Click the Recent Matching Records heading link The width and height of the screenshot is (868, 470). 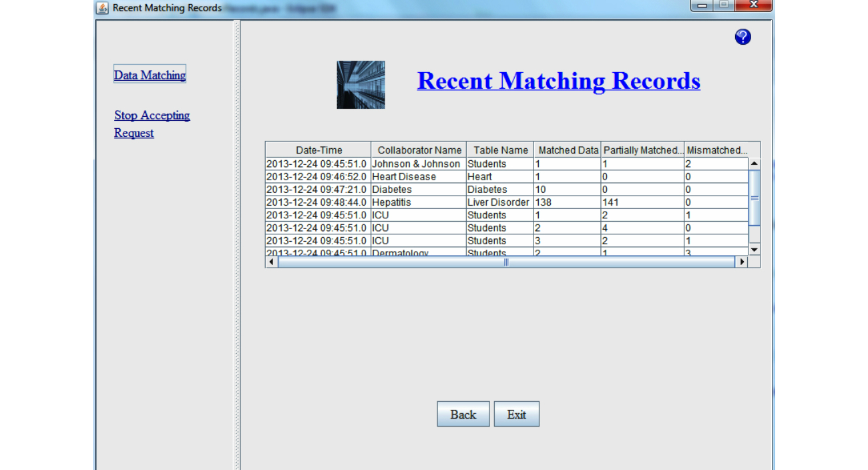(558, 81)
